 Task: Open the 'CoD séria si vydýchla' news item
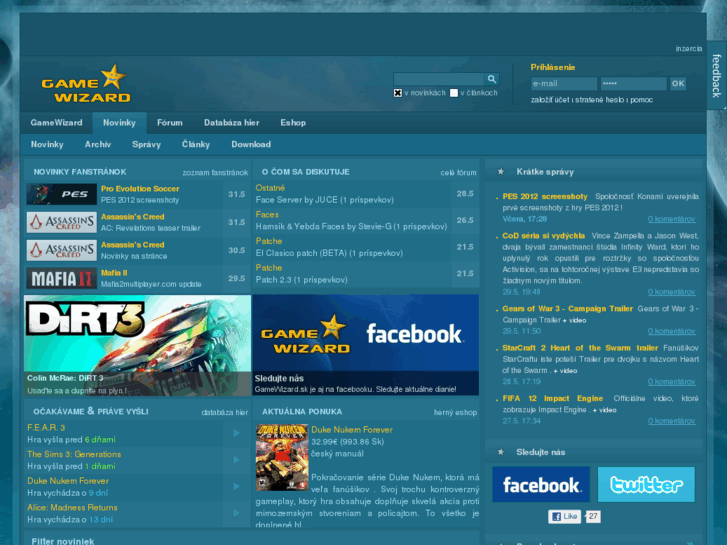(543, 236)
